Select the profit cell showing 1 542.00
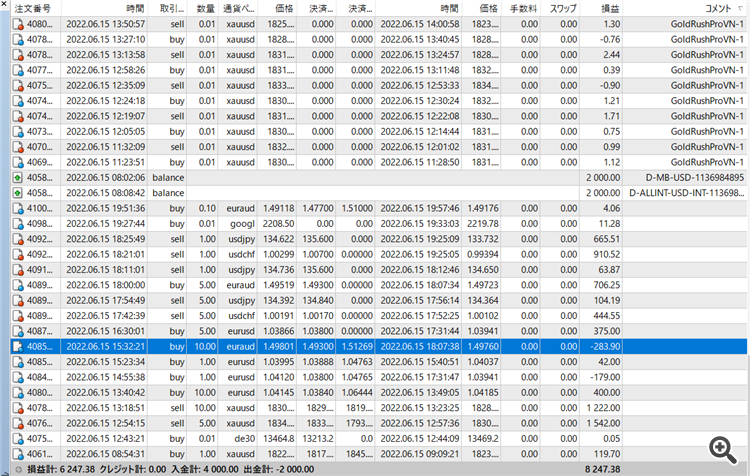Image resolution: width=750 pixels, height=476 pixels. pyautogui.click(x=603, y=423)
